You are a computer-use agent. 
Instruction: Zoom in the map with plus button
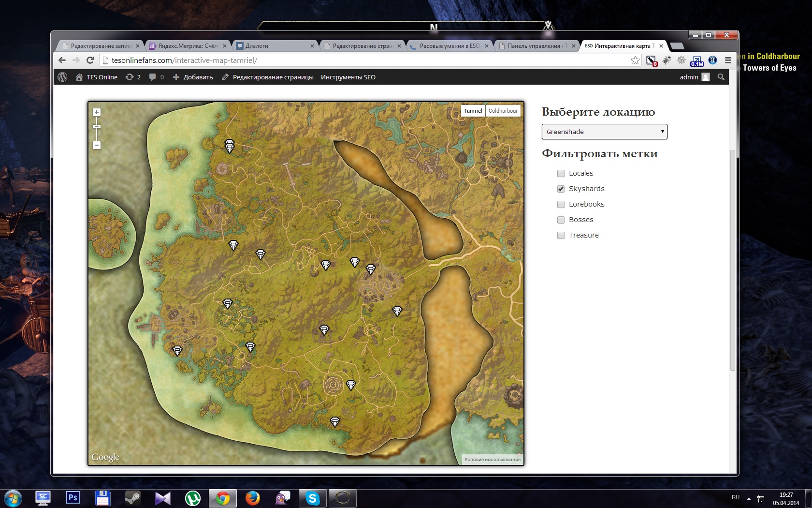click(x=97, y=112)
